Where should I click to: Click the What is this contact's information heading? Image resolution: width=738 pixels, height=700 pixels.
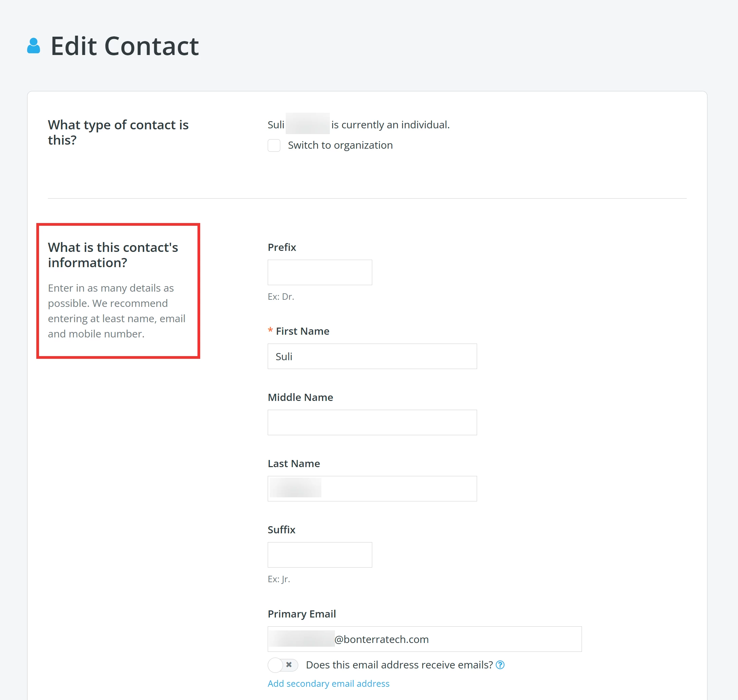(x=113, y=255)
